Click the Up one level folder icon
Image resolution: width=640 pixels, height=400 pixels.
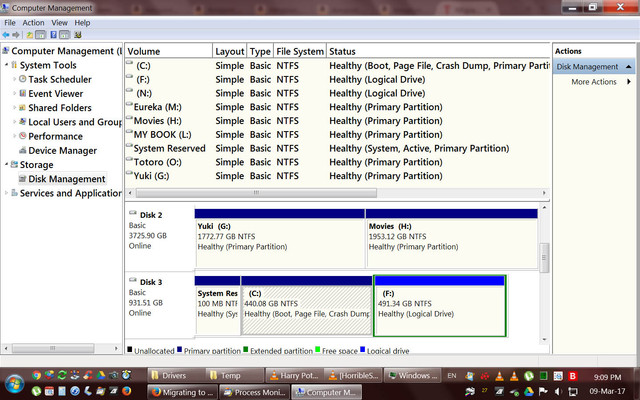[x=30, y=35]
